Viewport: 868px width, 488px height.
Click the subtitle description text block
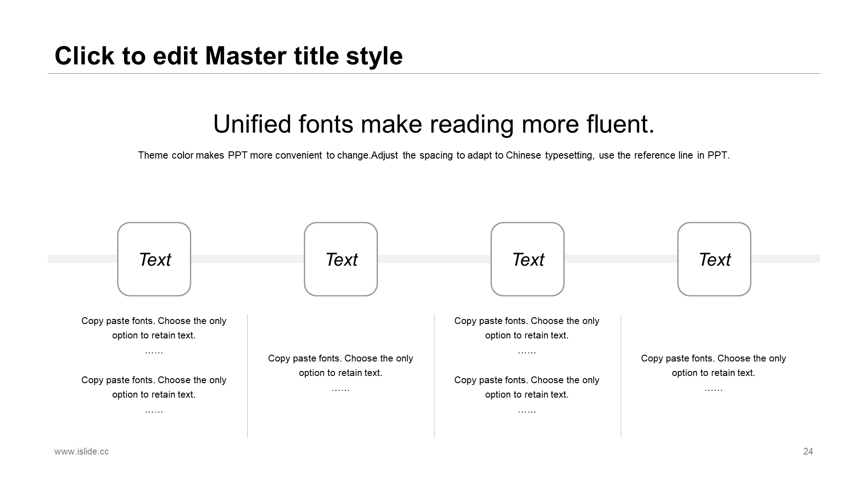434,155
